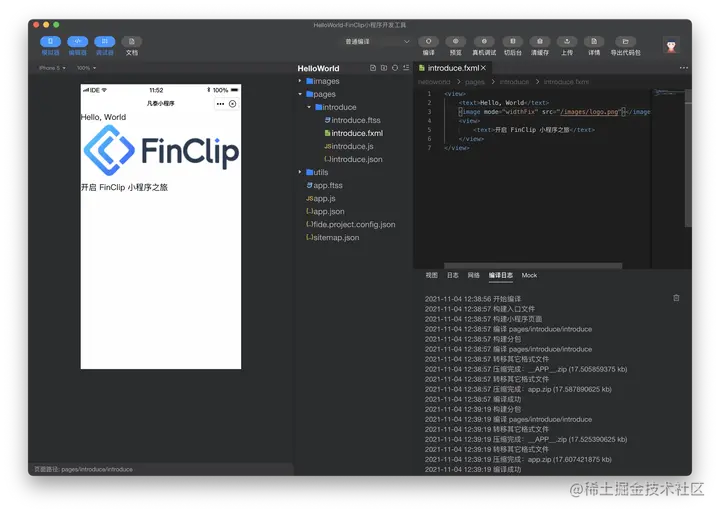Click the new file icon beside HelloWorld
This screenshot has width=720, height=513.
point(373,68)
